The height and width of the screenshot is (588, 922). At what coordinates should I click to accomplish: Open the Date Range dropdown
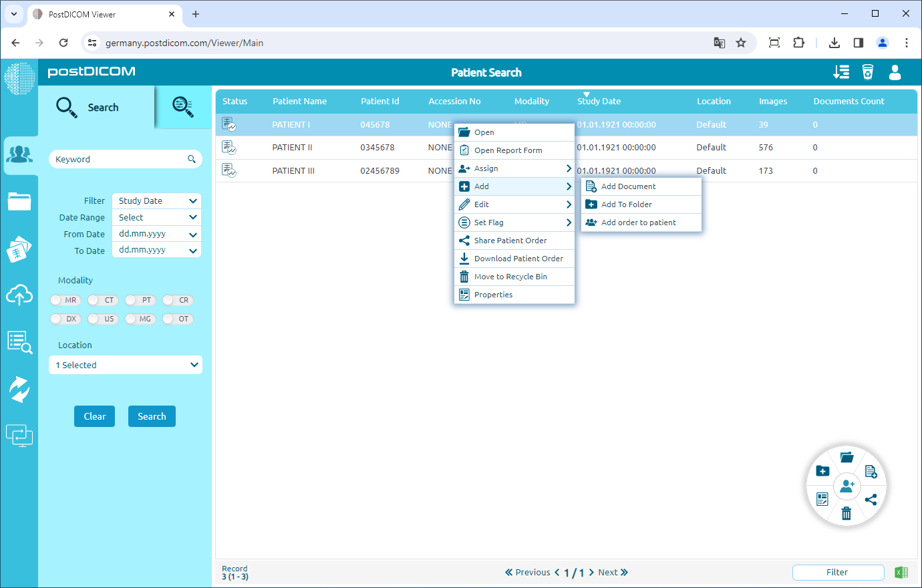tap(156, 216)
